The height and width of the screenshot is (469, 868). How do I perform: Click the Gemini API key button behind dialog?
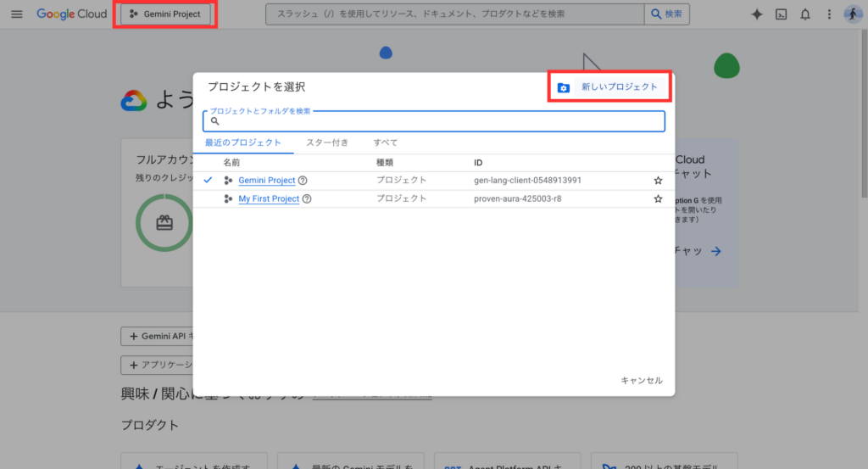pos(157,336)
